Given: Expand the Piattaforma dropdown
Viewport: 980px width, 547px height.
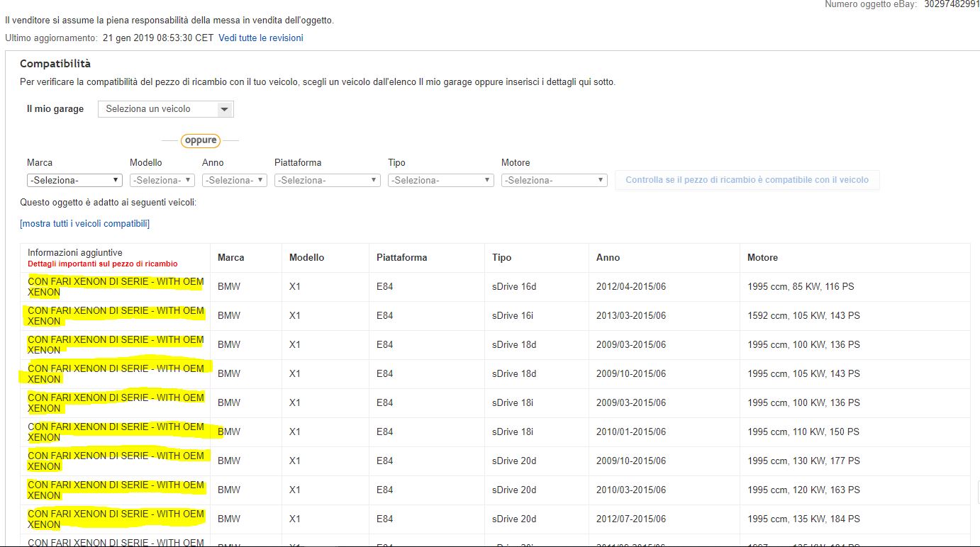Looking at the screenshot, I should tap(328, 180).
